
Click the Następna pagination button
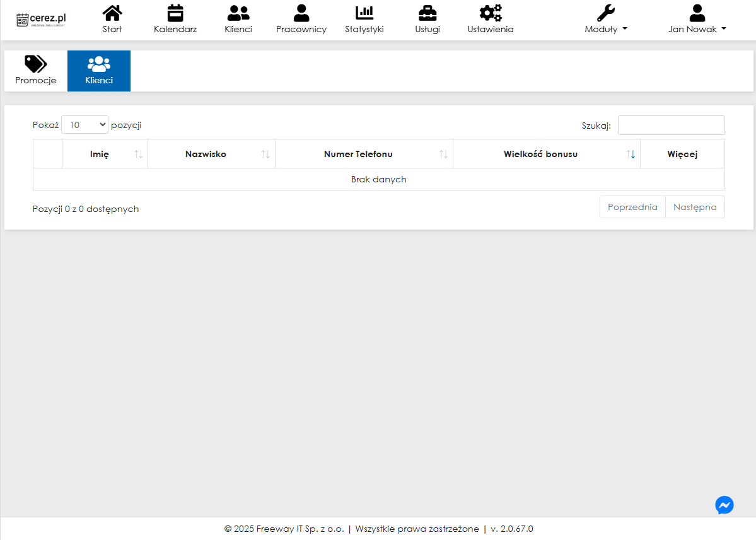click(695, 207)
